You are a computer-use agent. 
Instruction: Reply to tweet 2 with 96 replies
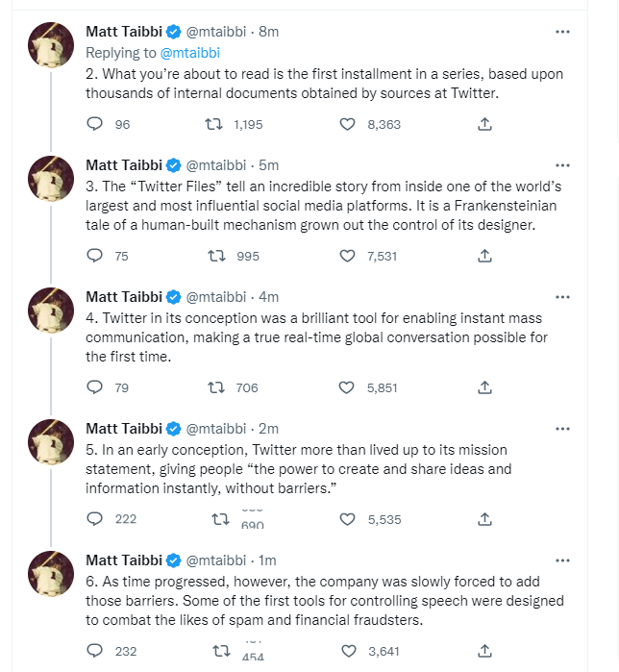tap(94, 124)
